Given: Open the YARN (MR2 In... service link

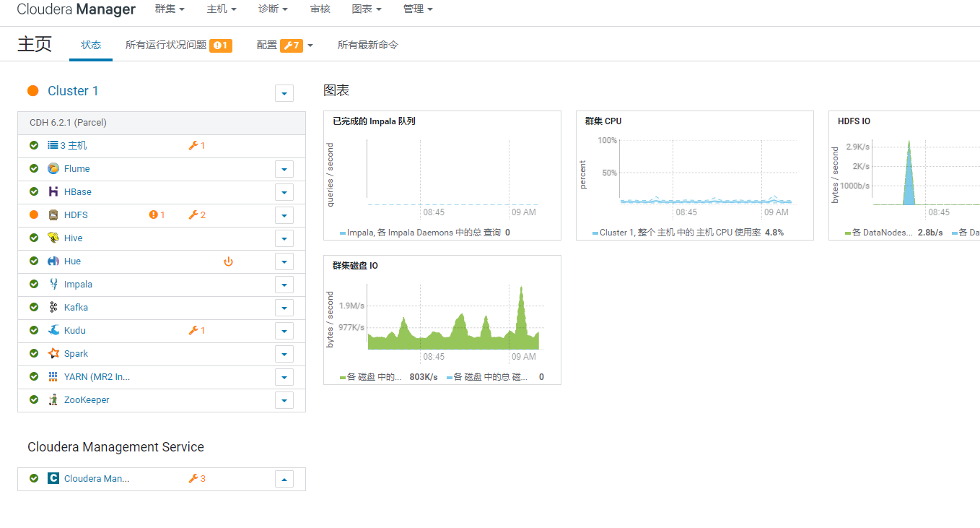Looking at the screenshot, I should (97, 377).
